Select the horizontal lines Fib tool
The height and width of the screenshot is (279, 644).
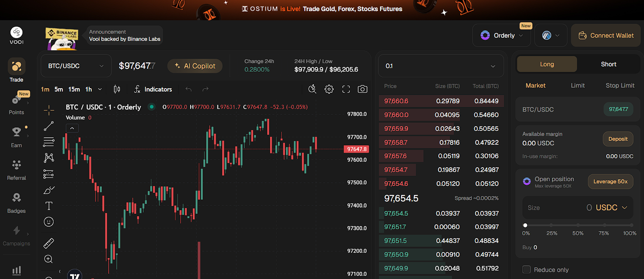[49, 142]
